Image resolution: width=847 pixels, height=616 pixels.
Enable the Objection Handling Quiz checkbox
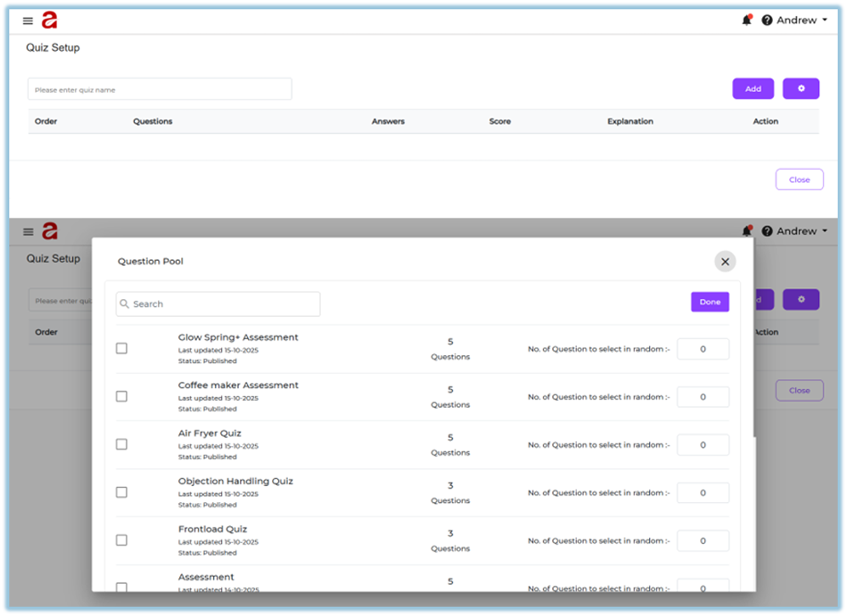point(121,492)
